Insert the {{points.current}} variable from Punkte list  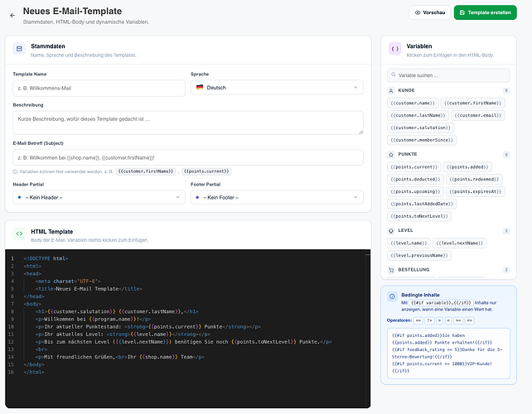(414, 167)
